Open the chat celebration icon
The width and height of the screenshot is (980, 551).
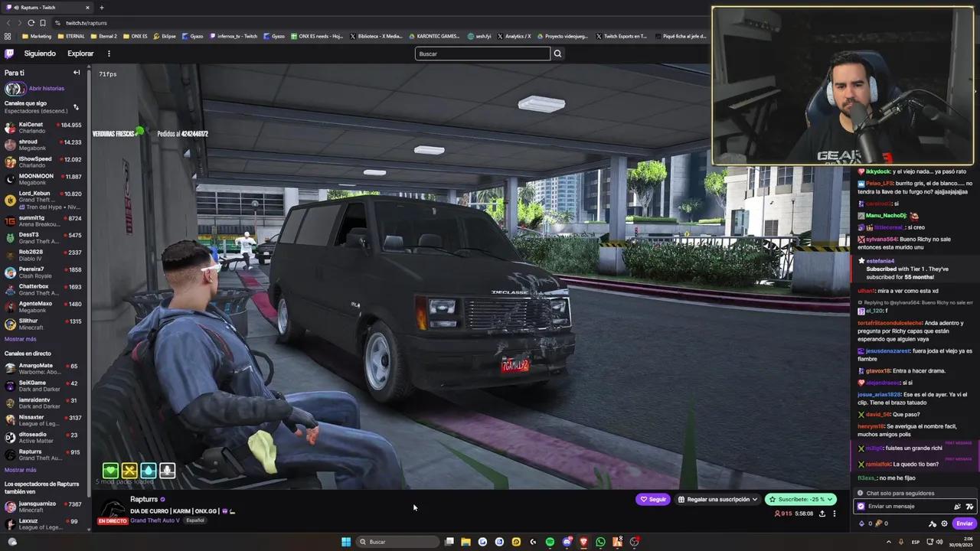pyautogui.click(x=957, y=506)
